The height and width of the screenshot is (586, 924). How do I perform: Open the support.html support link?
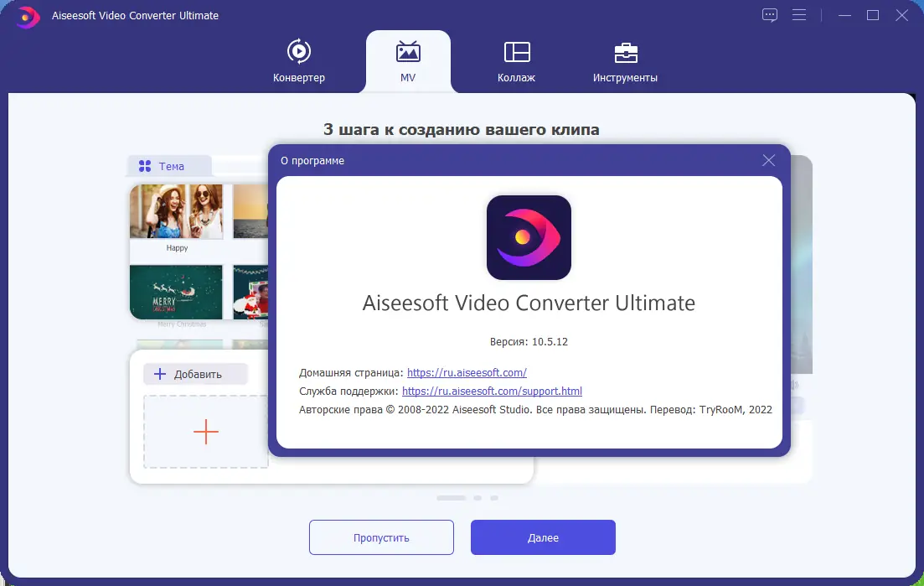pos(492,391)
